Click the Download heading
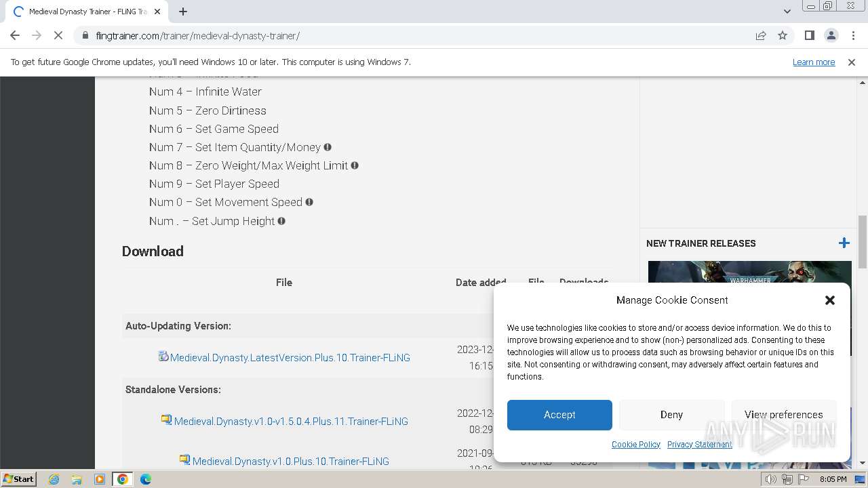Image resolution: width=868 pixels, height=488 pixels. 153,251
